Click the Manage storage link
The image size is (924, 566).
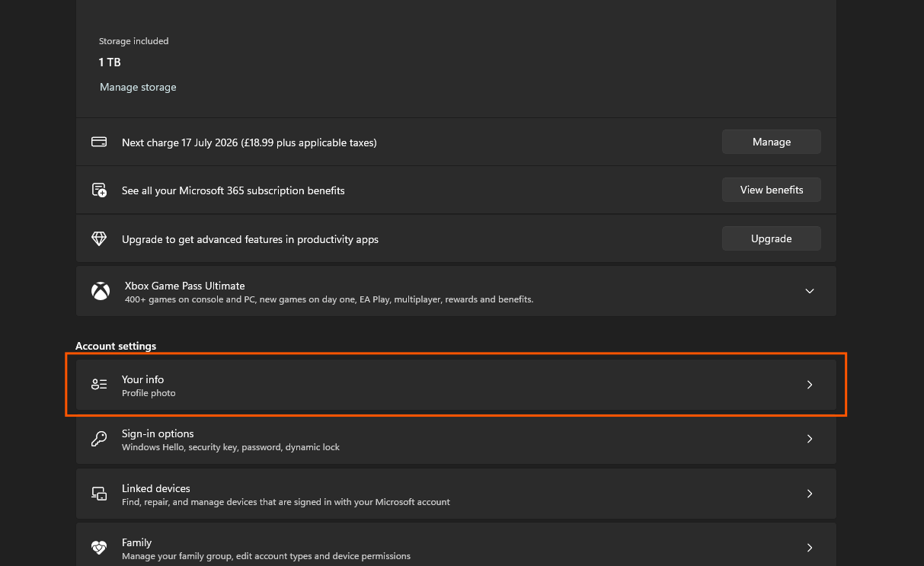pyautogui.click(x=138, y=87)
